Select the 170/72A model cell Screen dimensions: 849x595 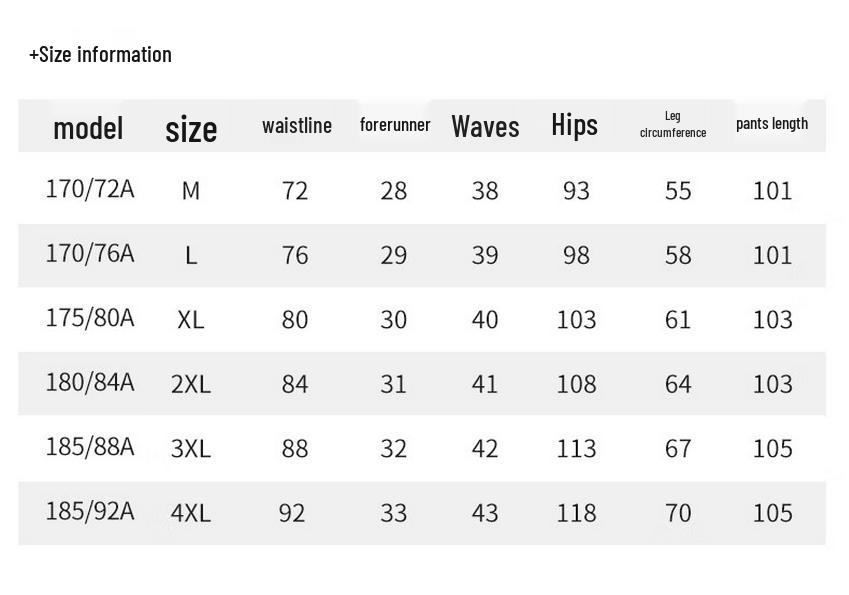(x=90, y=189)
